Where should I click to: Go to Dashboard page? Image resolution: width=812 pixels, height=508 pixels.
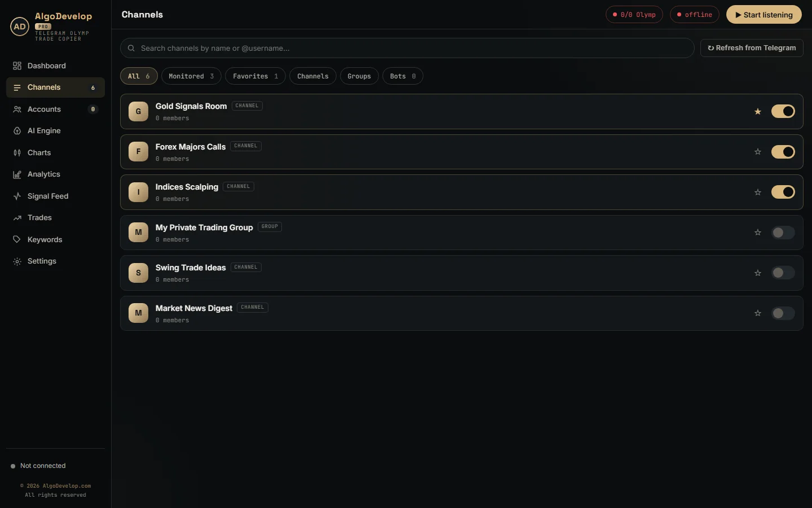tap(55, 66)
